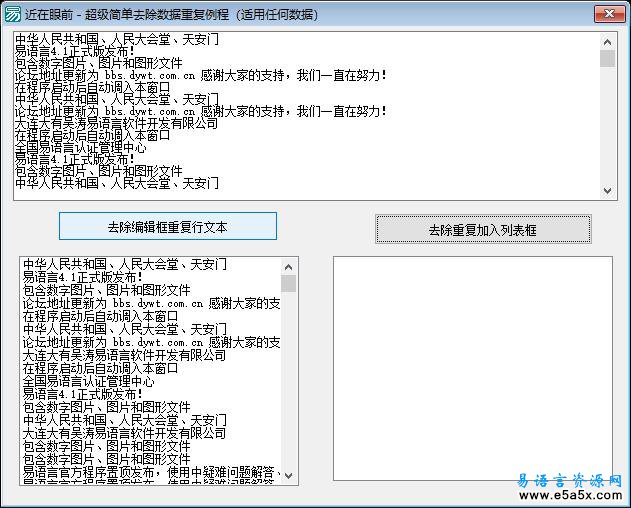Click the top edit box scroll down arrow
631x508 pixels.
pyautogui.click(x=608, y=190)
